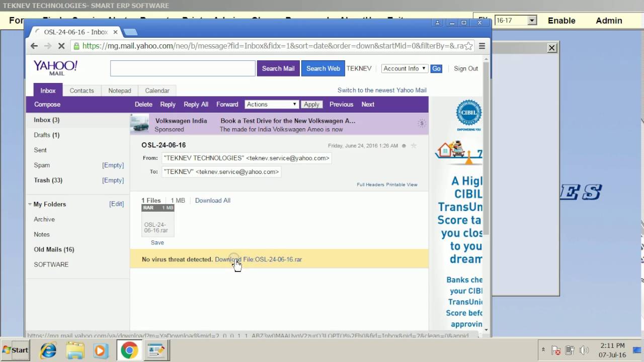Open media player from taskbar
Screen dimensions: 644x362
[101, 350]
